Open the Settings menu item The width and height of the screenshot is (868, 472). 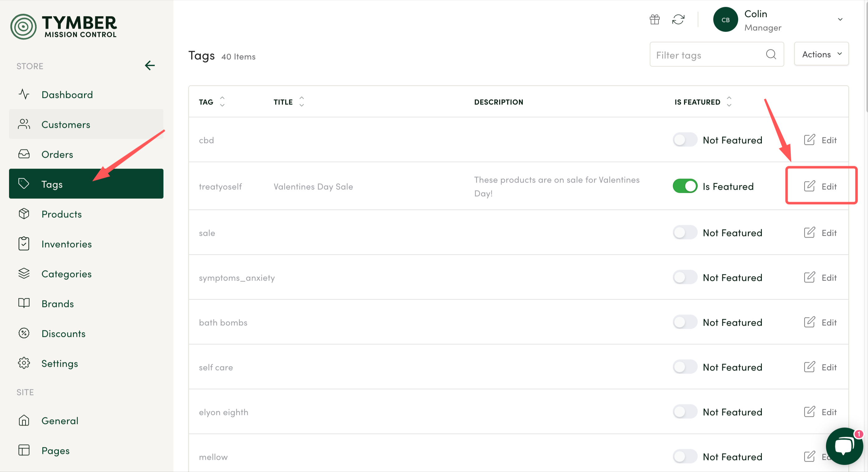point(60,363)
